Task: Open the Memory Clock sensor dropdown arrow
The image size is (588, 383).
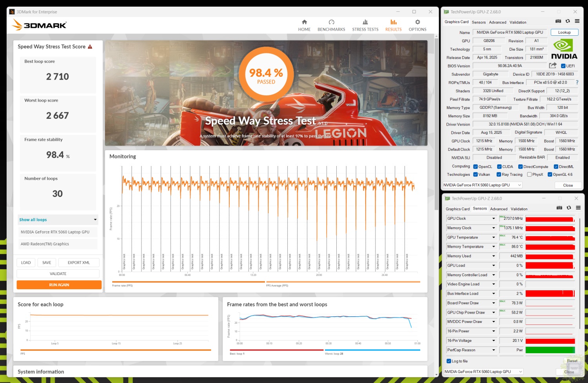Action: coord(494,228)
